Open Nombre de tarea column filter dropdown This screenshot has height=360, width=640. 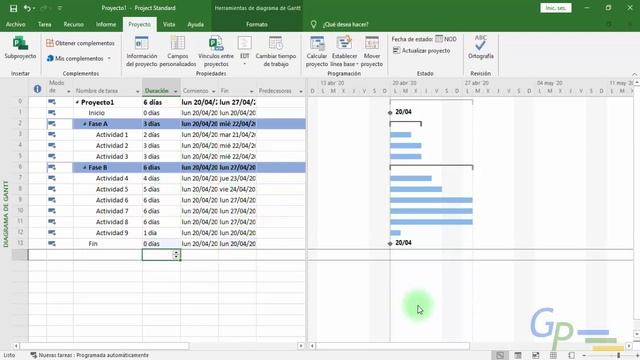pyautogui.click(x=138, y=91)
